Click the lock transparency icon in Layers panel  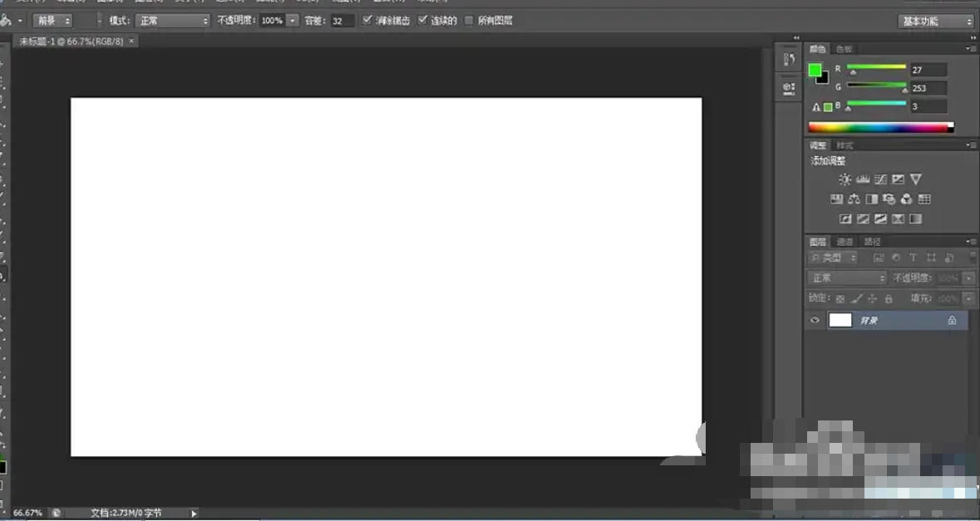pyautogui.click(x=840, y=297)
